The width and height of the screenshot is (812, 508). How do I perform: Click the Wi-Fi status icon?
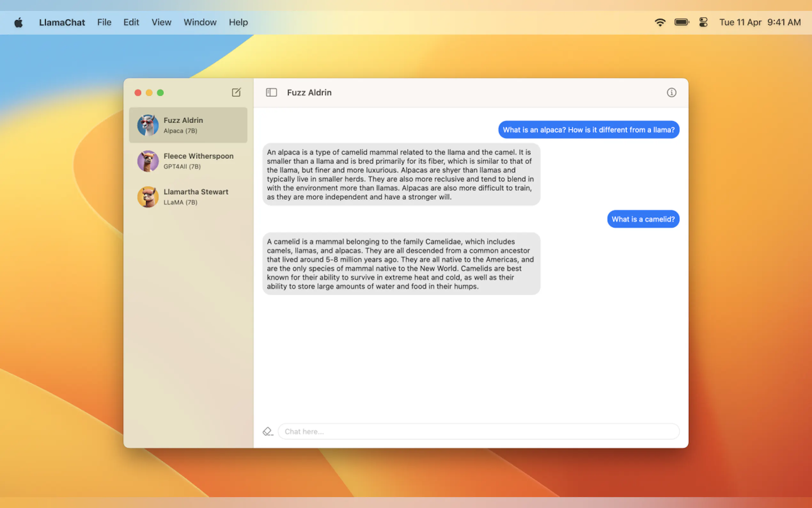(x=660, y=22)
